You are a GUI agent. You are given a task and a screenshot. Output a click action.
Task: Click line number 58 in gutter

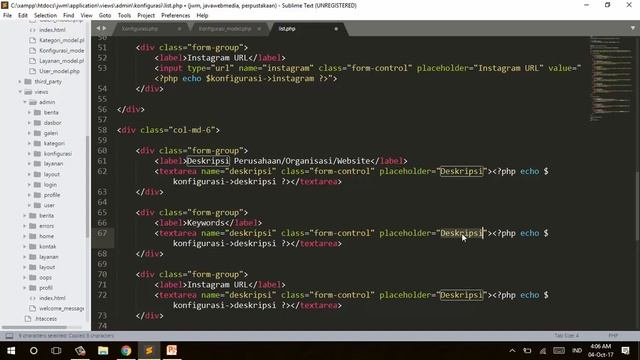(102, 130)
